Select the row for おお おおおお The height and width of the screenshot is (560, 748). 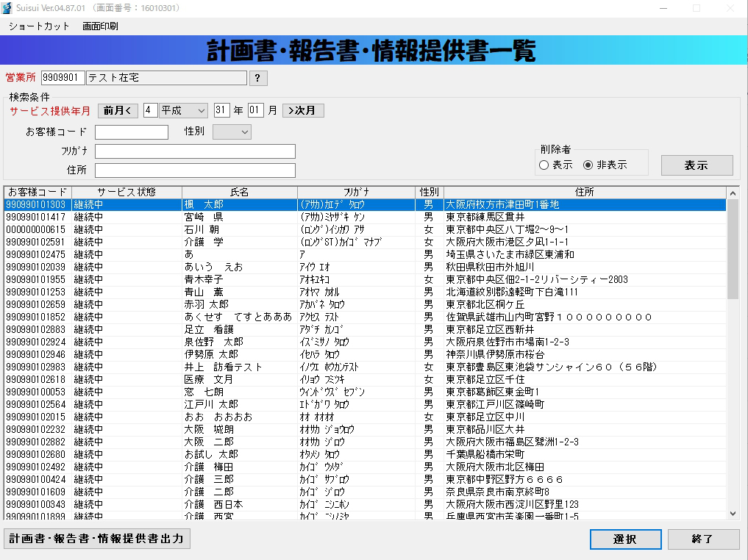click(x=365, y=417)
